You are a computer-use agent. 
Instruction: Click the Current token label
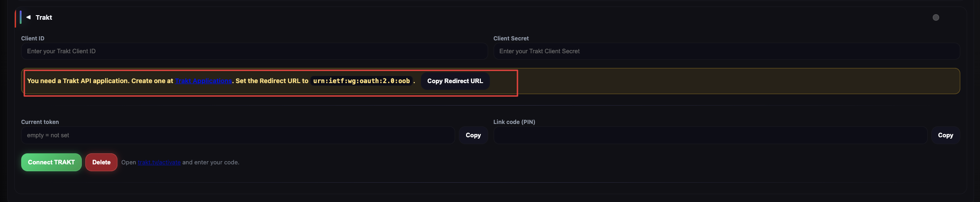pos(40,122)
